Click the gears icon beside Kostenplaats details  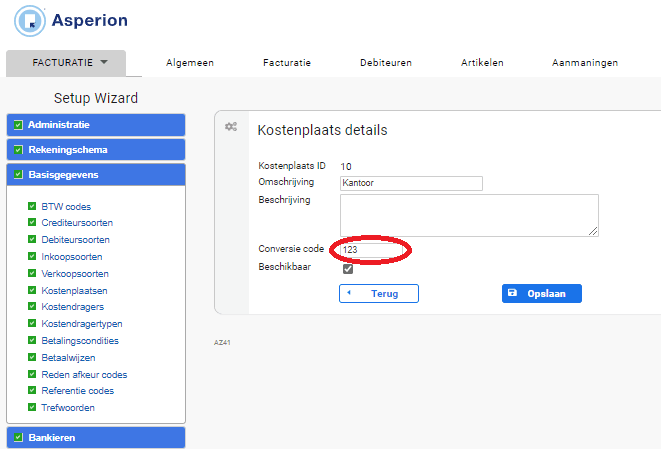[231, 126]
